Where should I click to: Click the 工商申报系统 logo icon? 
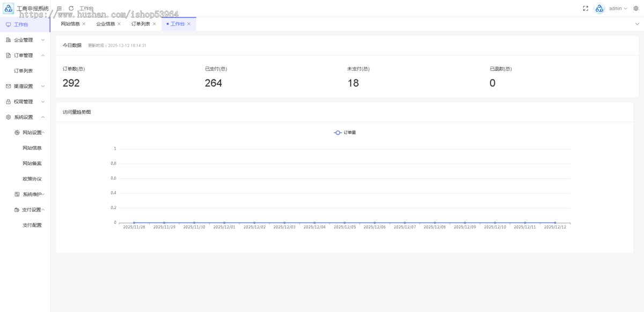pos(9,8)
